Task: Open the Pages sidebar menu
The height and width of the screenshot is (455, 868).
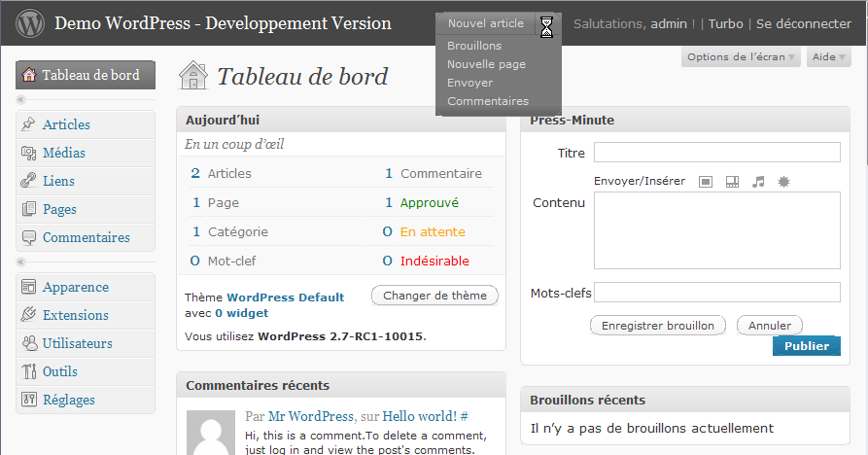Action: tap(86, 209)
